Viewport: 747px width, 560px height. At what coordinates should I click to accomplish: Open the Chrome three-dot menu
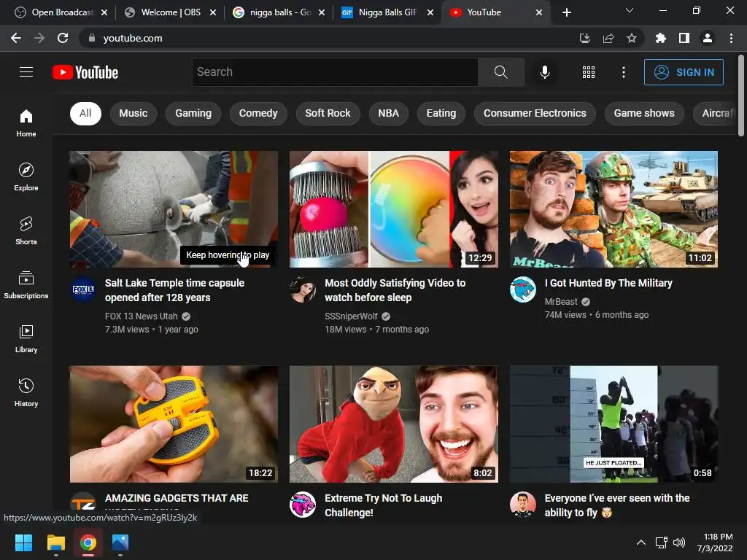[731, 38]
